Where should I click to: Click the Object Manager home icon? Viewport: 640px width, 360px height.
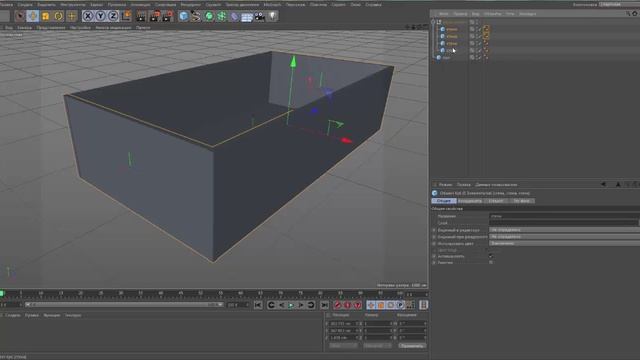click(635, 14)
